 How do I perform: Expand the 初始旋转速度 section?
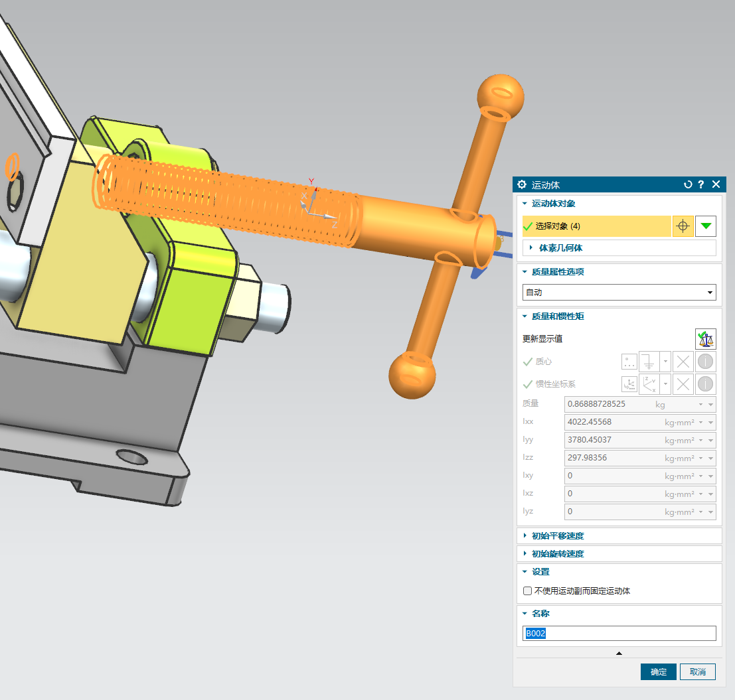(557, 553)
